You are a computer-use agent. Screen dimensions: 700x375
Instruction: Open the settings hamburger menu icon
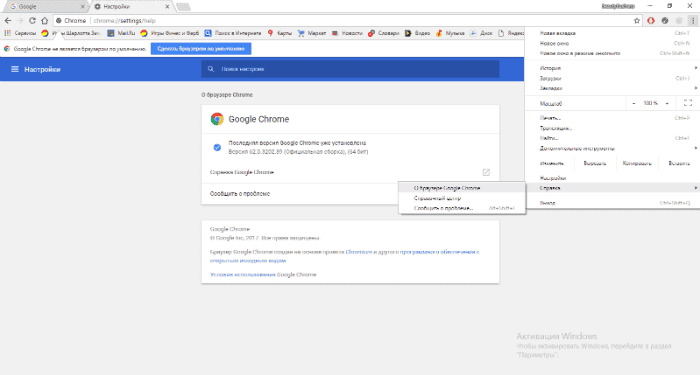15,69
